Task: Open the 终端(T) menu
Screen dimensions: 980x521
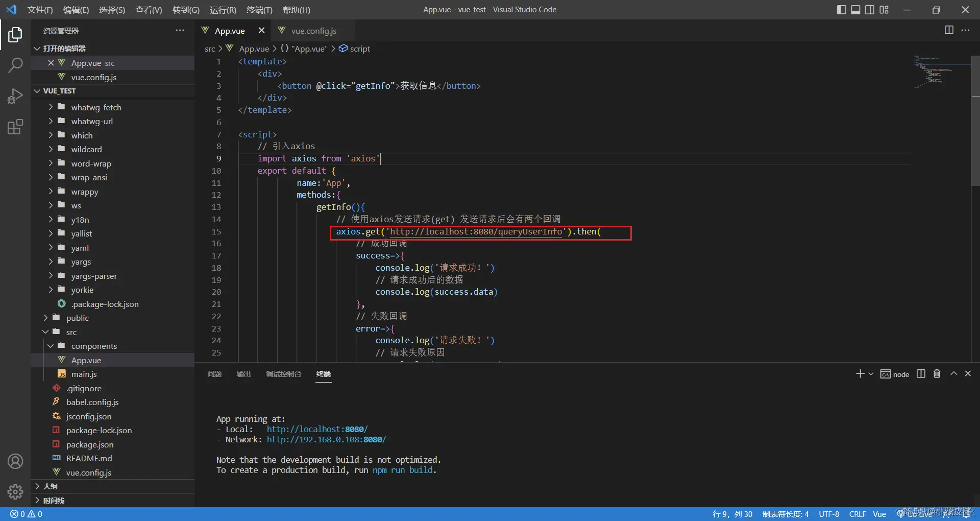Action: [259, 10]
